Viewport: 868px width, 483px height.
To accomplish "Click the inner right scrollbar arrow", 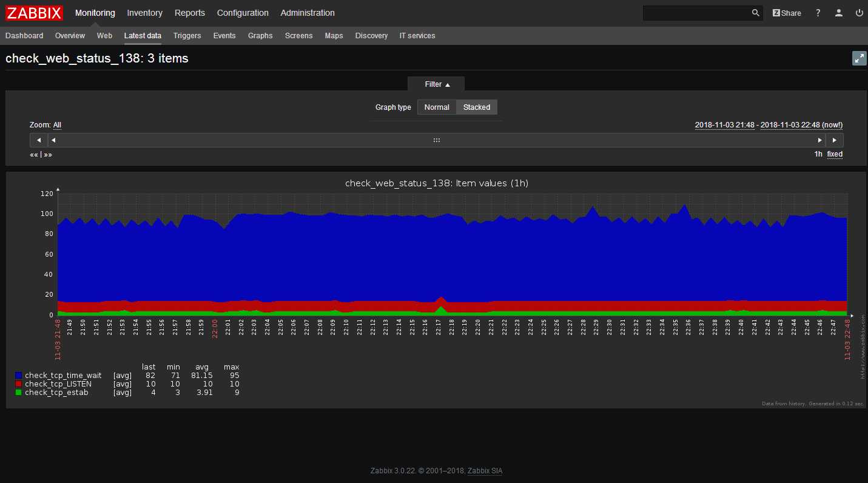I will [x=820, y=140].
